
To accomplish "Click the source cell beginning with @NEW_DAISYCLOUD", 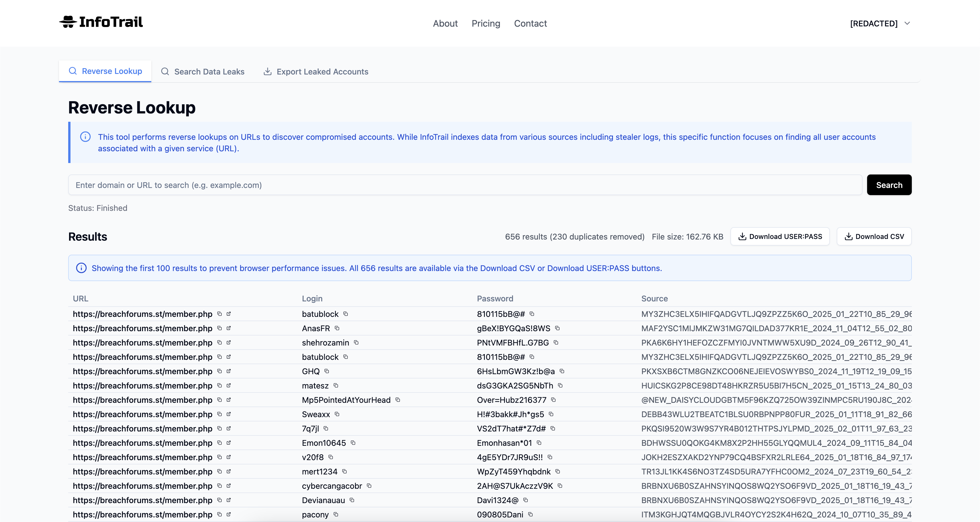I will pos(776,400).
